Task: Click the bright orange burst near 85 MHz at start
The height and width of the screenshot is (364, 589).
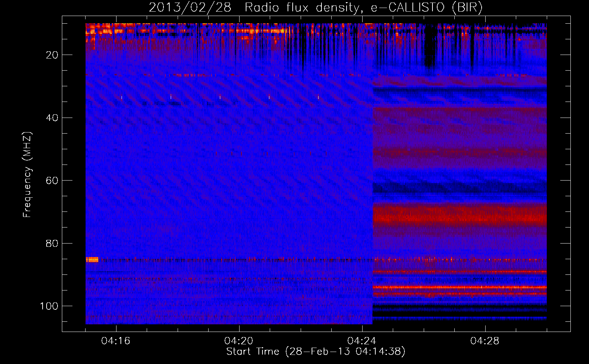Action: (92, 260)
